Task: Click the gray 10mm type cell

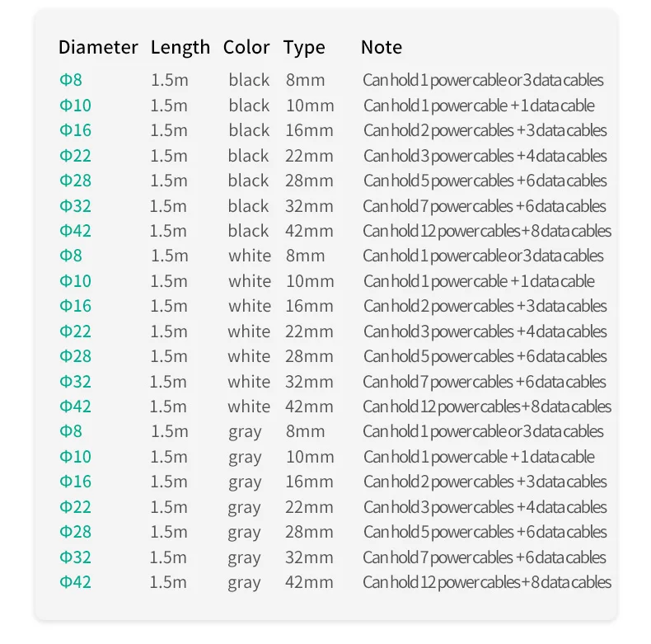Action: click(x=309, y=457)
